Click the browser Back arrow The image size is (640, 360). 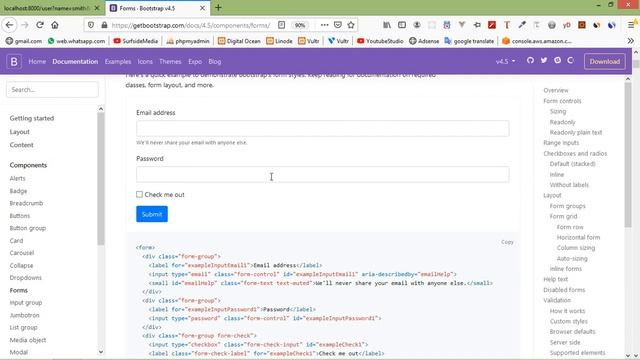[9, 25]
